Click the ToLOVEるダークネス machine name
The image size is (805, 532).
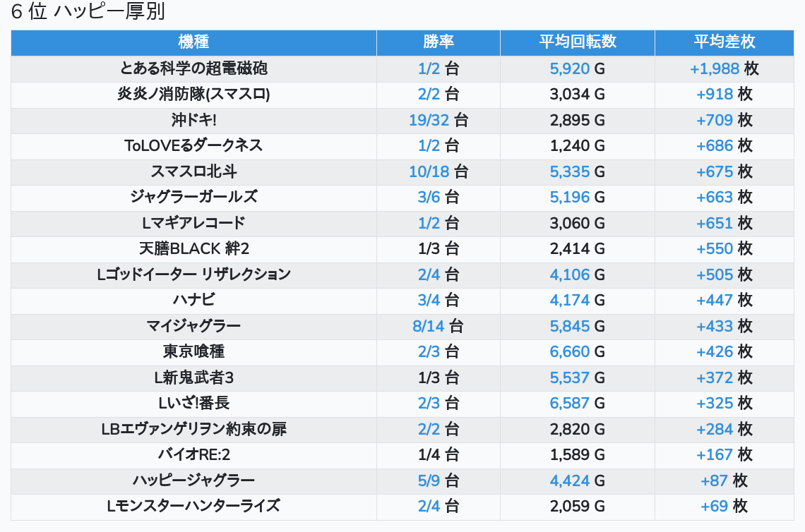(193, 145)
